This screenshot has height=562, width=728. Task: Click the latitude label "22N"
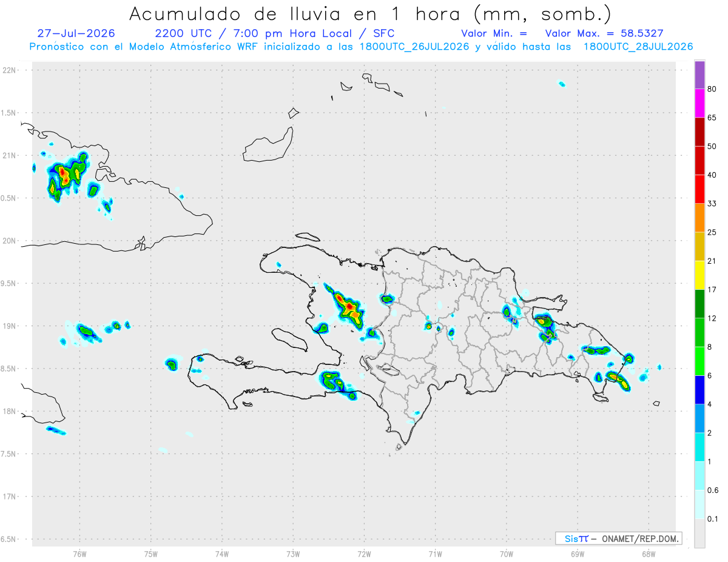coord(10,70)
